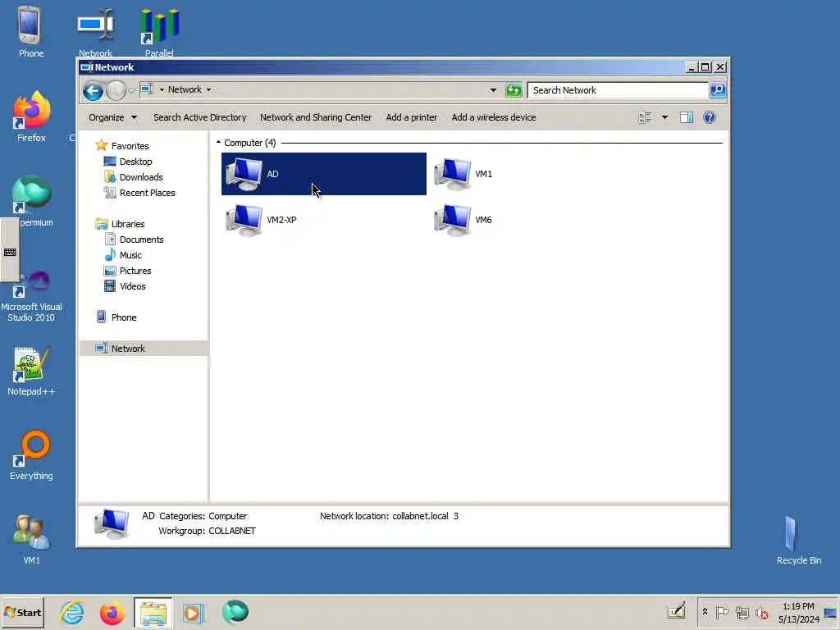This screenshot has width=840, height=630.
Task: Toggle the preview pane
Action: tap(687, 117)
